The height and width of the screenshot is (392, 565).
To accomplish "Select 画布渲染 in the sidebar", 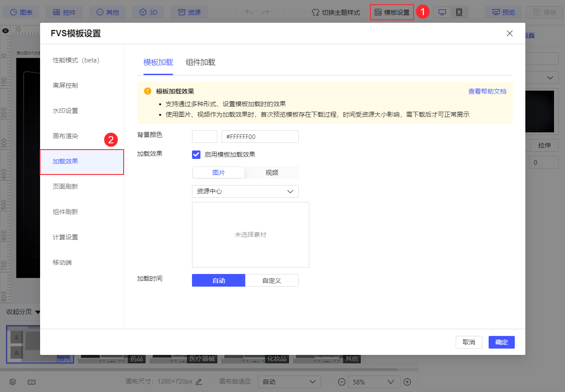I will click(x=82, y=136).
